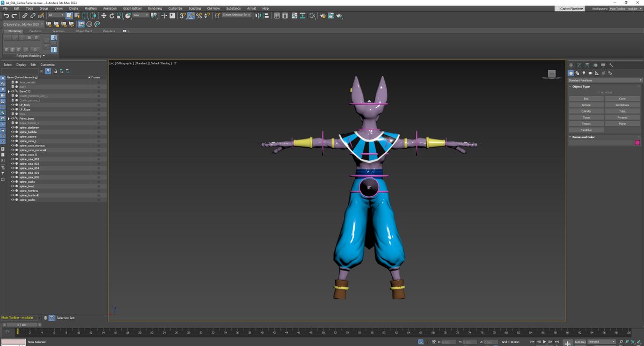Create a Box primitive button
The width and height of the screenshot is (644, 346).
(x=586, y=99)
